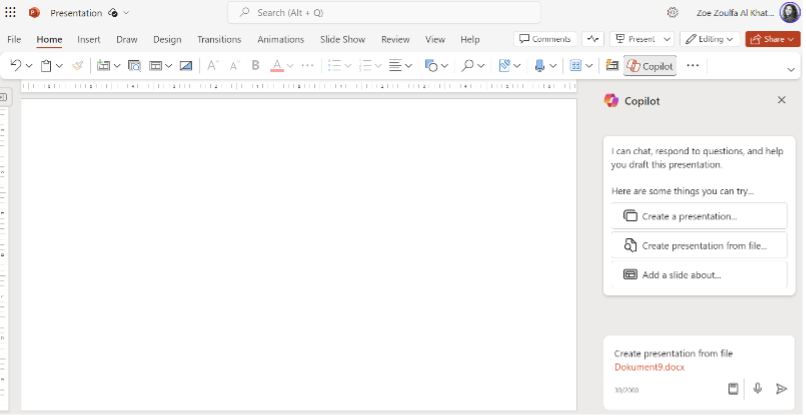
Task: Send the Copilot prompt
Action: 781,389
